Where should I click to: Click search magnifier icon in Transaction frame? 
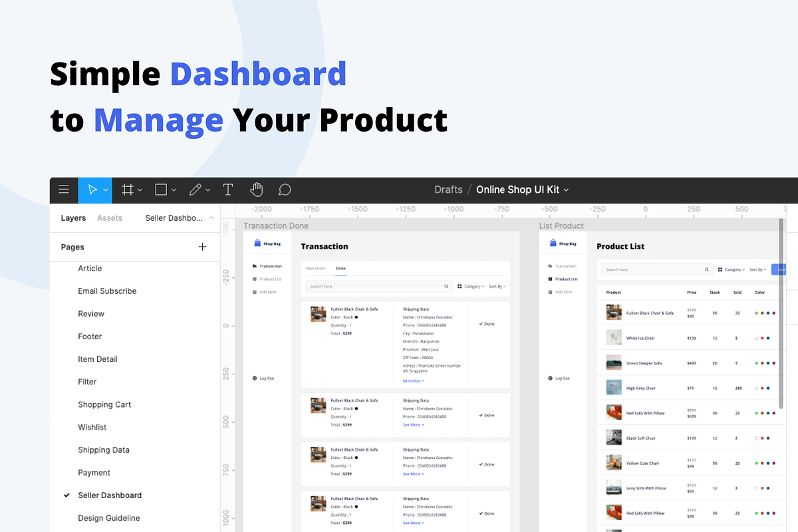pyautogui.click(x=447, y=286)
